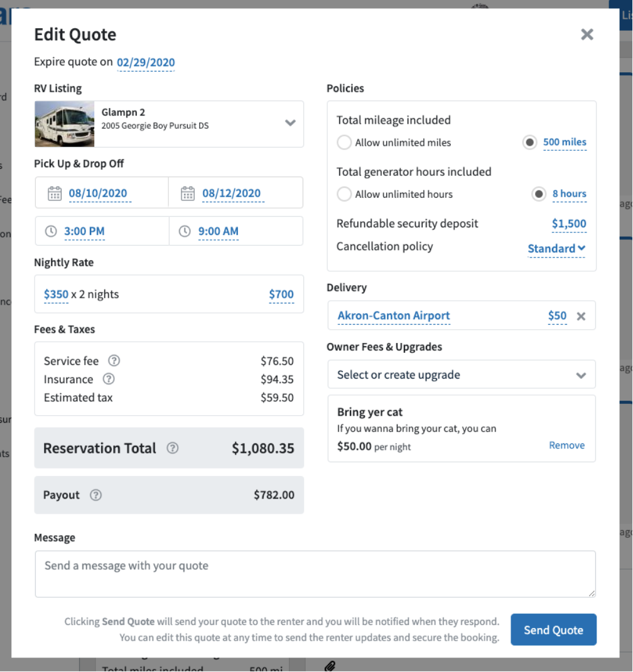Edit the 02/29/2020 quote expiration date
The height and width of the screenshot is (672, 633).
[146, 63]
